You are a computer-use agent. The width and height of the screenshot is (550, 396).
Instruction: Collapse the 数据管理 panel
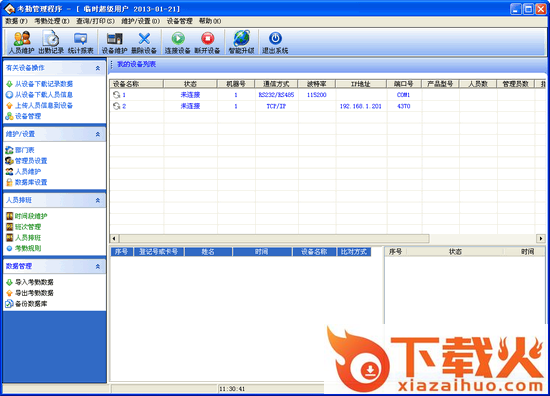pos(98,267)
